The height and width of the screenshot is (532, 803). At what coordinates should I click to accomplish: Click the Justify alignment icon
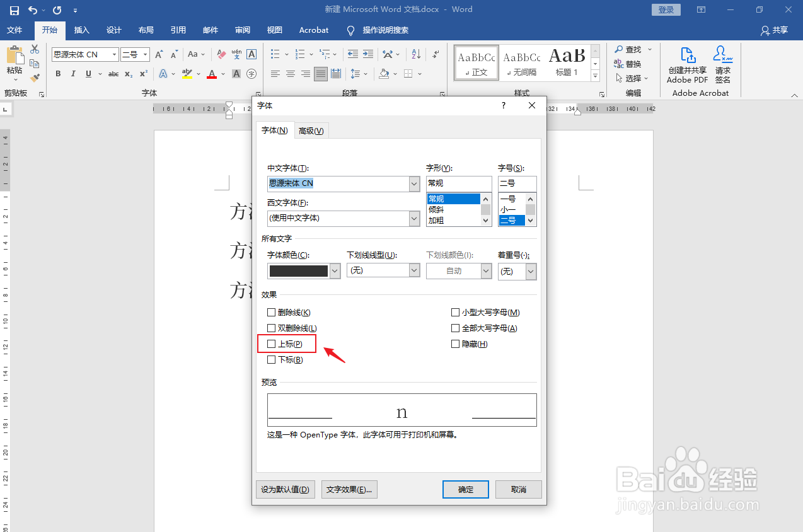321,74
